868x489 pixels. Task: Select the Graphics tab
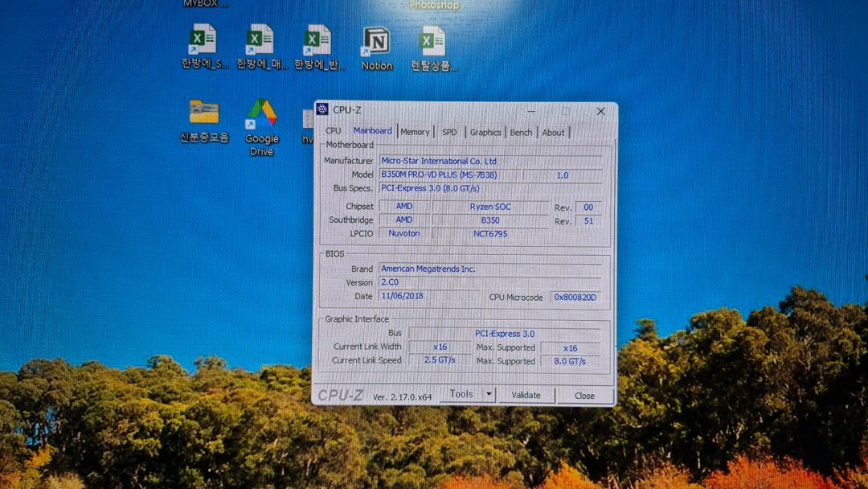pos(485,132)
